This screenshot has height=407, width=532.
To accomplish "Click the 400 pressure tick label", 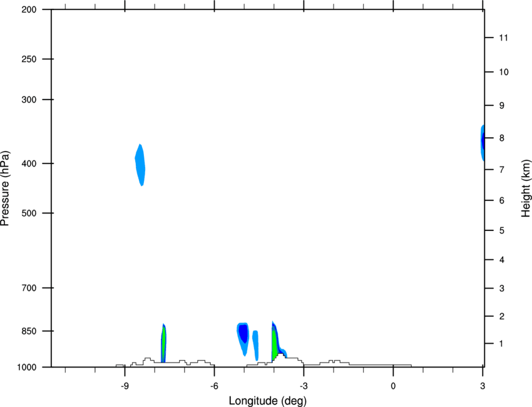I will (x=29, y=163).
